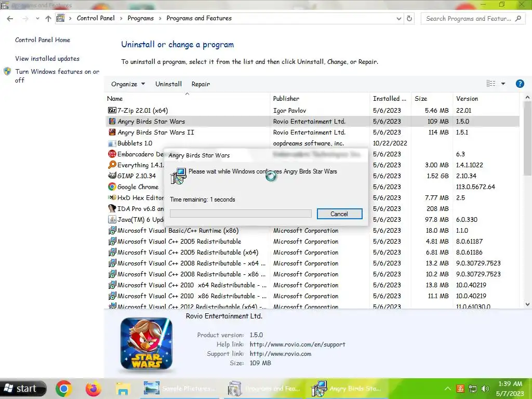Click the volume icon in tray
Image resolution: width=532 pixels, height=399 pixels.
pyautogui.click(x=485, y=389)
